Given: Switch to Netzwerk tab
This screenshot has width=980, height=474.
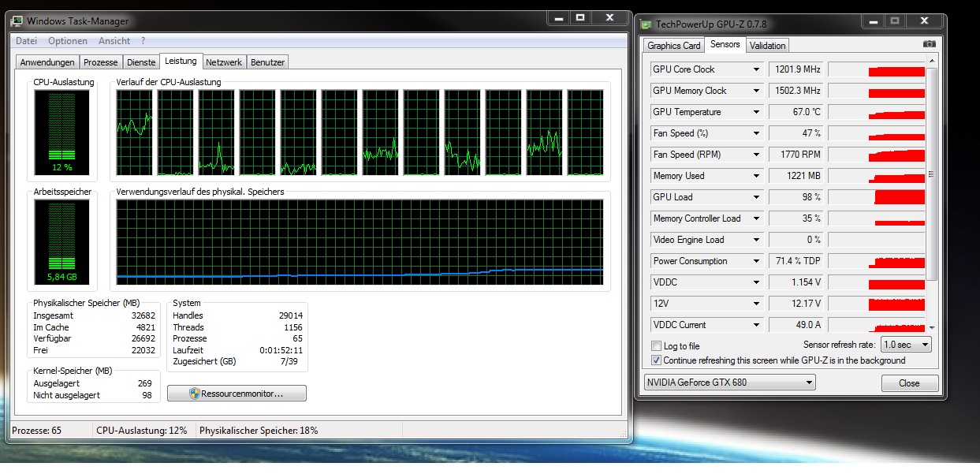Looking at the screenshot, I should (224, 62).
